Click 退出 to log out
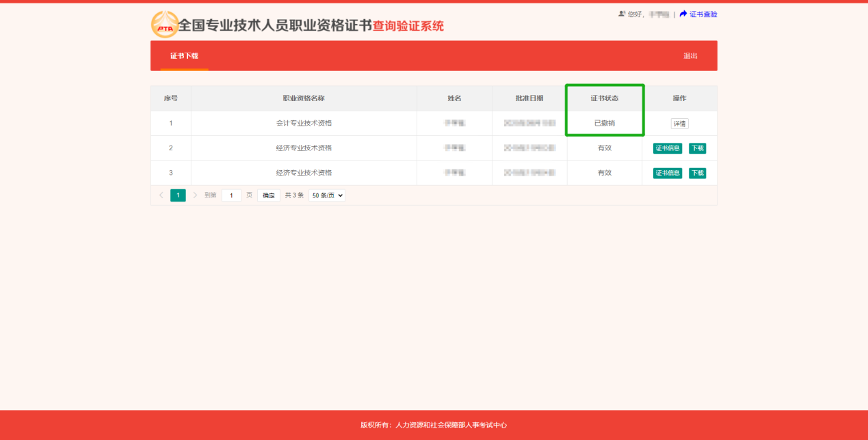 [692, 55]
